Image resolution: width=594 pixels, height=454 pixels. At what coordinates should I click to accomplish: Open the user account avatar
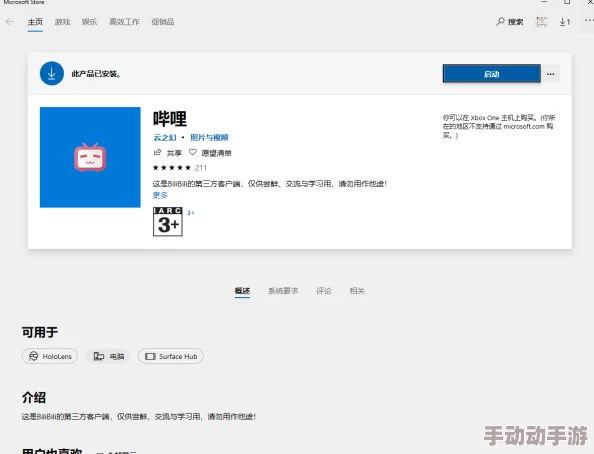[x=541, y=22]
